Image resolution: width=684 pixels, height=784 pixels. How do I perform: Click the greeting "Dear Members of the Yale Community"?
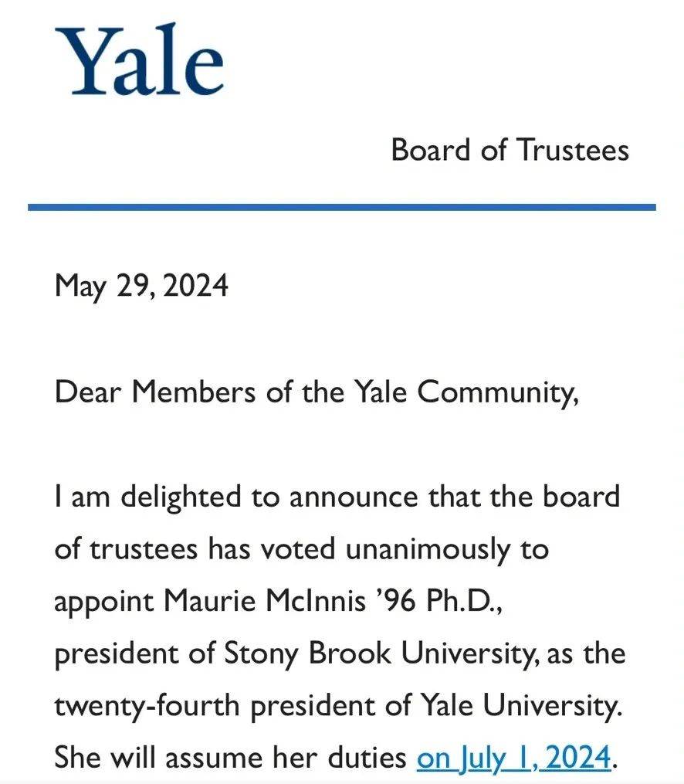316,392
